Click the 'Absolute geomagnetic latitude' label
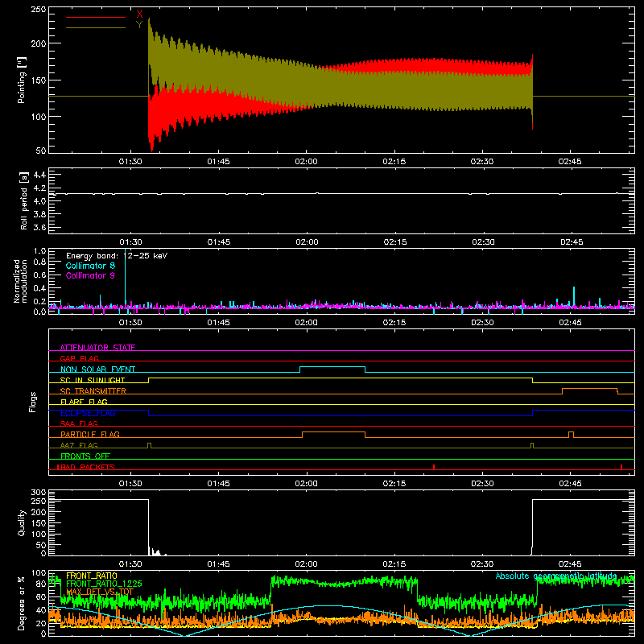This screenshot has height=644, width=644. coord(556,576)
